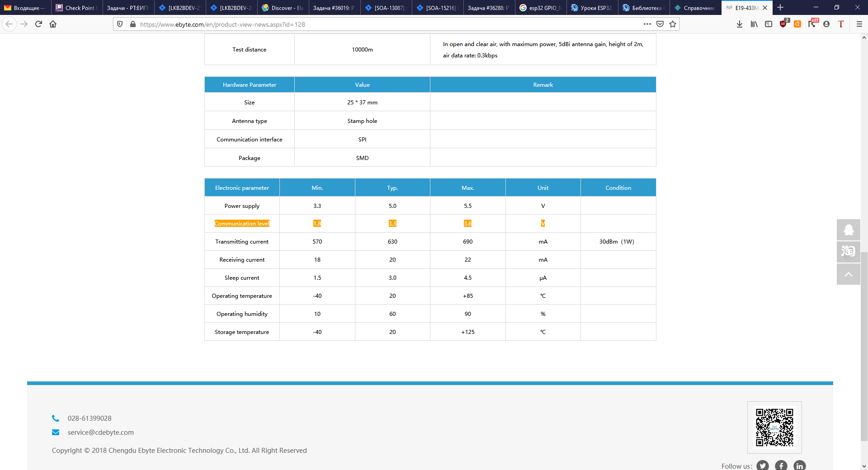Image resolution: width=868 pixels, height=470 pixels.
Task: Click the 'Operating humidity' row label
Action: tap(242, 314)
